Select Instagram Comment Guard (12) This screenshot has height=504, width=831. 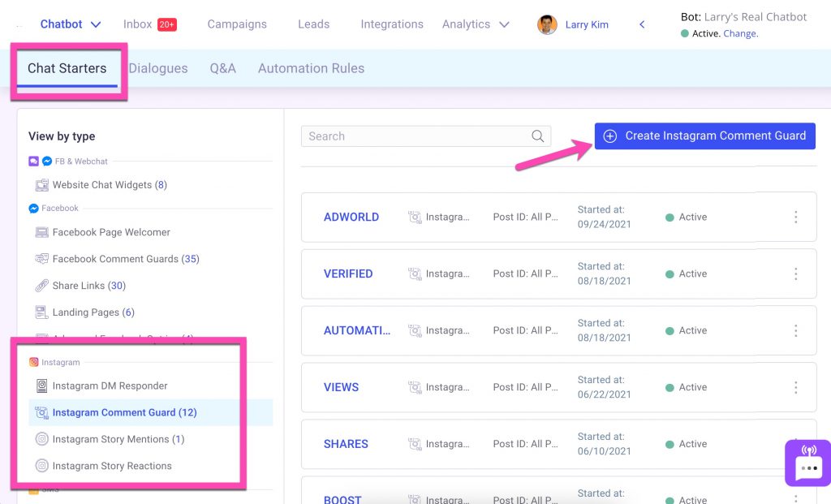pyautogui.click(x=124, y=412)
